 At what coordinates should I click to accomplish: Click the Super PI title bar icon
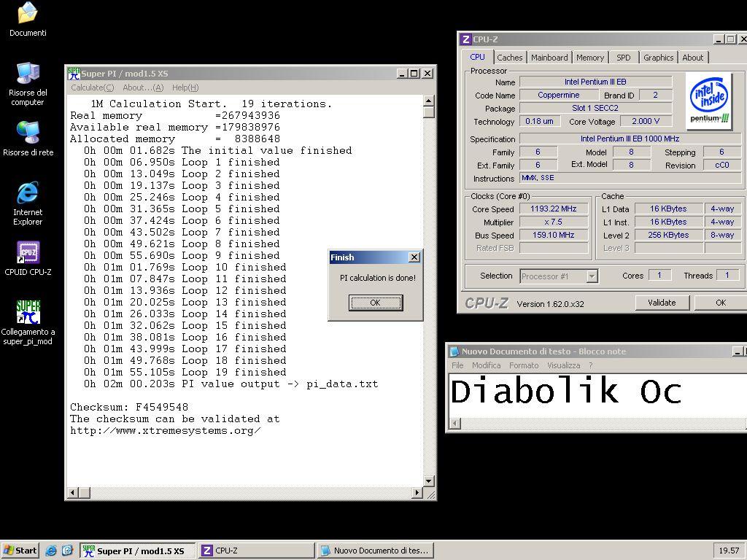click(x=74, y=74)
